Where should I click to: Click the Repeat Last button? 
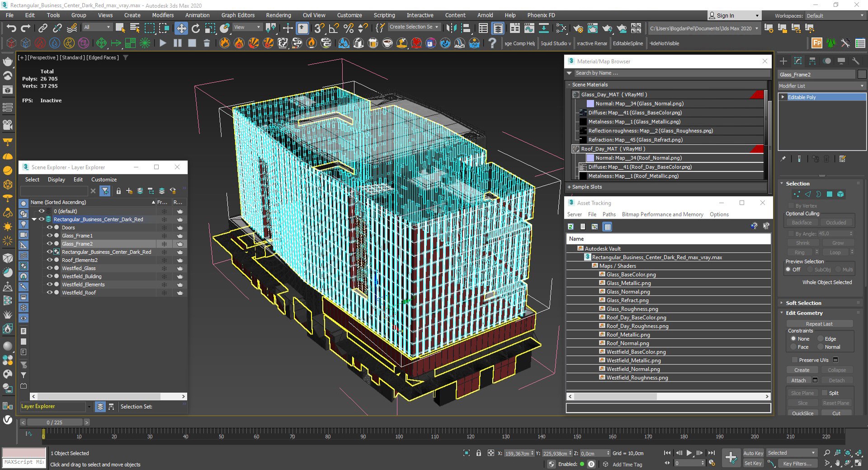[x=819, y=324]
